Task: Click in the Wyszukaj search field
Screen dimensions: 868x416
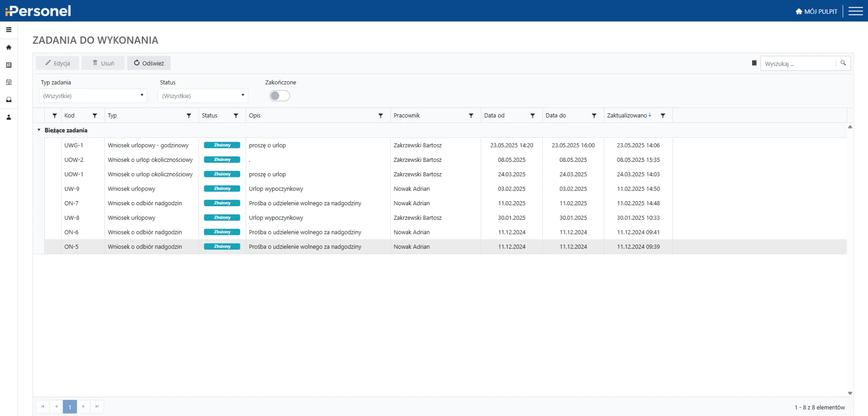Action: pyautogui.click(x=798, y=64)
